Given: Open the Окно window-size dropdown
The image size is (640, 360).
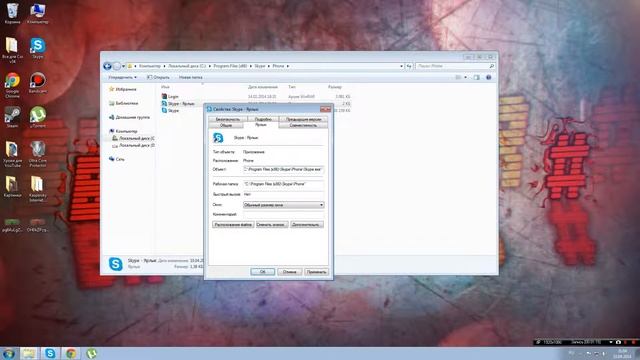Looking at the screenshot, I should (x=284, y=205).
